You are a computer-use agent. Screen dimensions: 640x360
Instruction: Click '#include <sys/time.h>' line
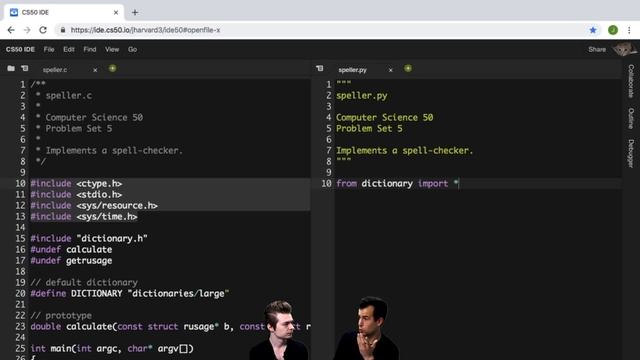point(84,217)
